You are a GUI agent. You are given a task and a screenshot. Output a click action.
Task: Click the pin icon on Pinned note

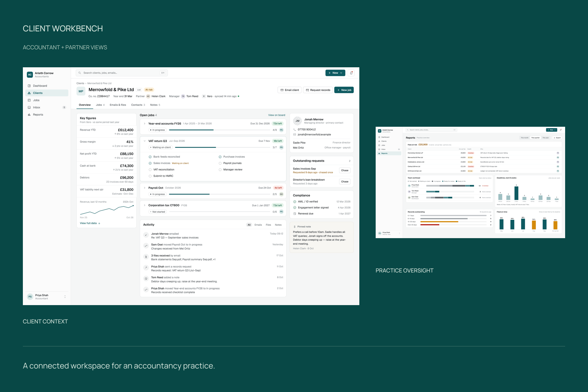(x=295, y=227)
